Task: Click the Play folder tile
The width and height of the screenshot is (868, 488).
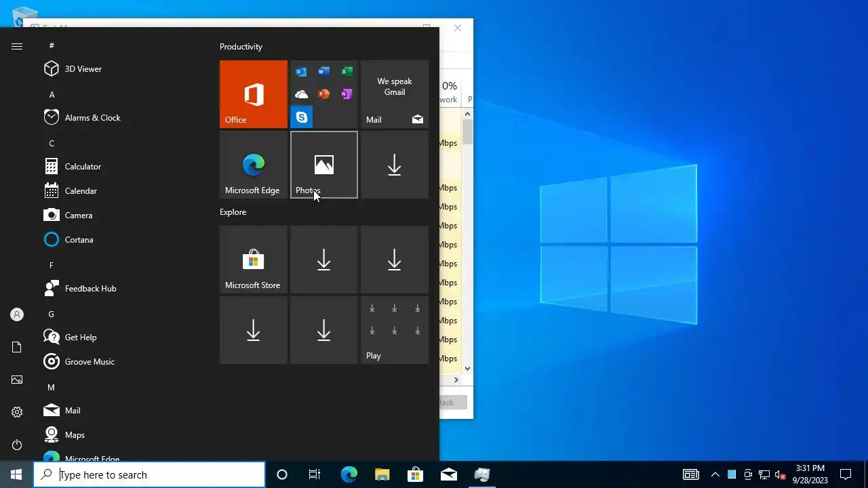Action: (x=395, y=330)
